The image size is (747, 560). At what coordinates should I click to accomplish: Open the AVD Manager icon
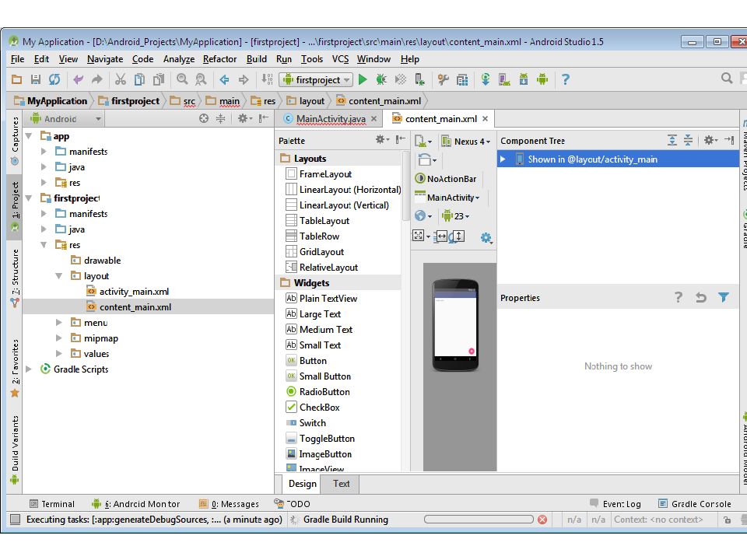point(504,79)
